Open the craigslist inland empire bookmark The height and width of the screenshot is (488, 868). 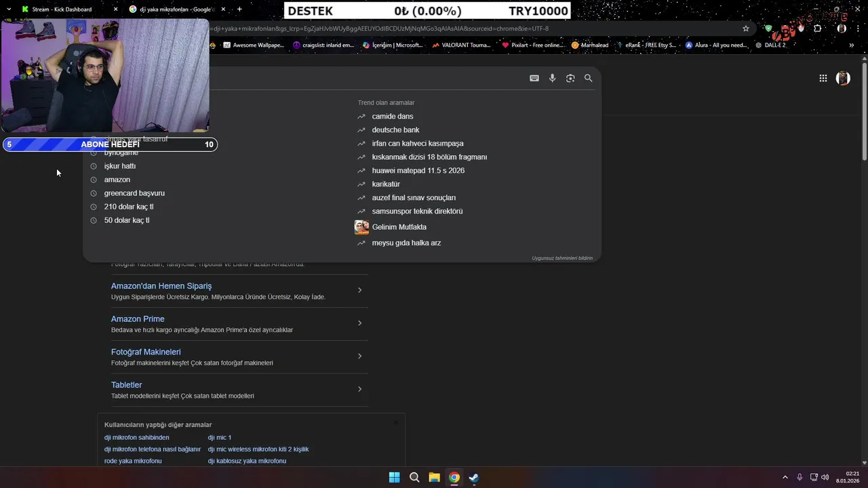click(x=323, y=45)
